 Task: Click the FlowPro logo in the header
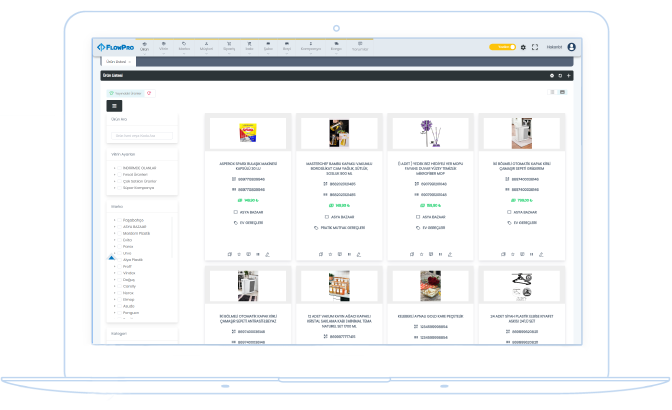pos(115,47)
